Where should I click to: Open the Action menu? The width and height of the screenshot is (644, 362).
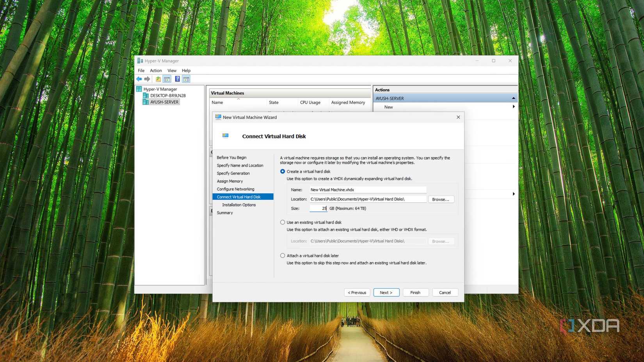156,70
